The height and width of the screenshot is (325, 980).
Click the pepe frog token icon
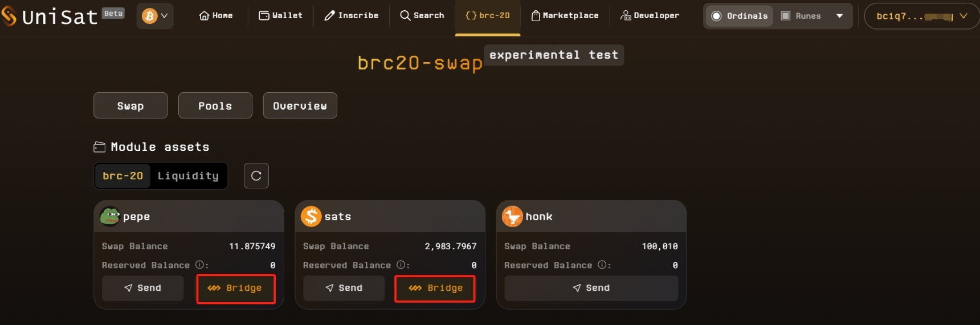coord(110,216)
